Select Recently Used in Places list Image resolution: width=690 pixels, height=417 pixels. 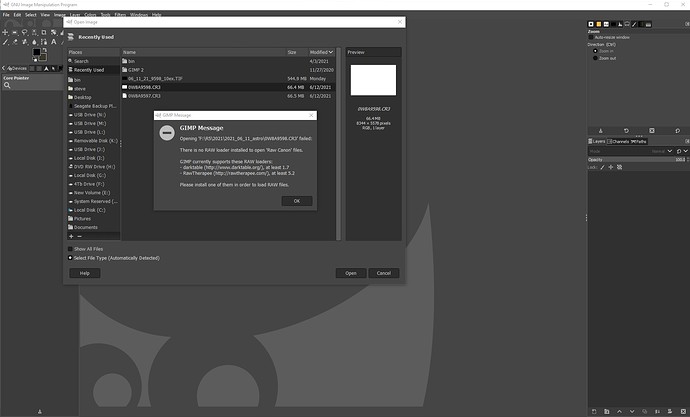[93, 70]
